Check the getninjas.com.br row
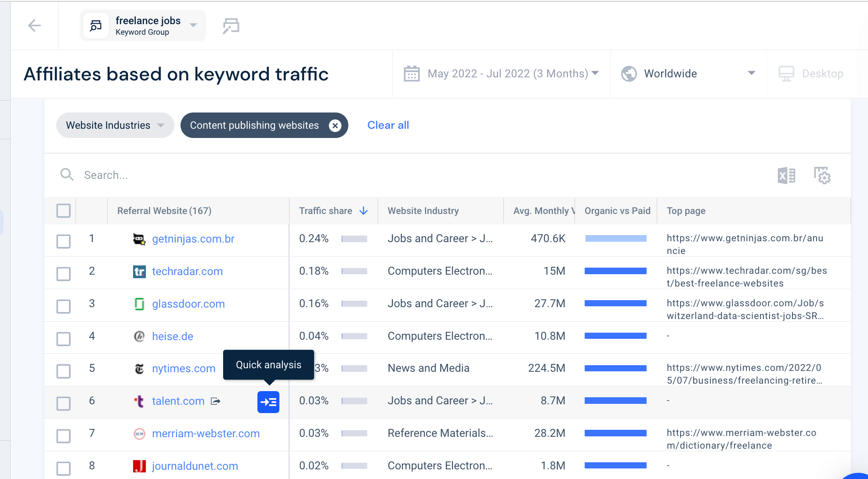This screenshot has width=868, height=479. coord(64,241)
